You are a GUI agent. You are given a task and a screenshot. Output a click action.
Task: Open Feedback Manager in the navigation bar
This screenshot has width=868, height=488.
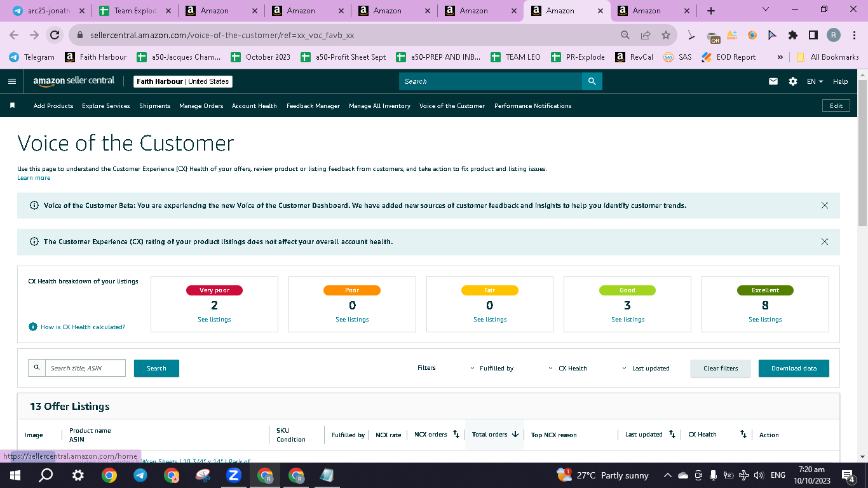pyautogui.click(x=313, y=106)
